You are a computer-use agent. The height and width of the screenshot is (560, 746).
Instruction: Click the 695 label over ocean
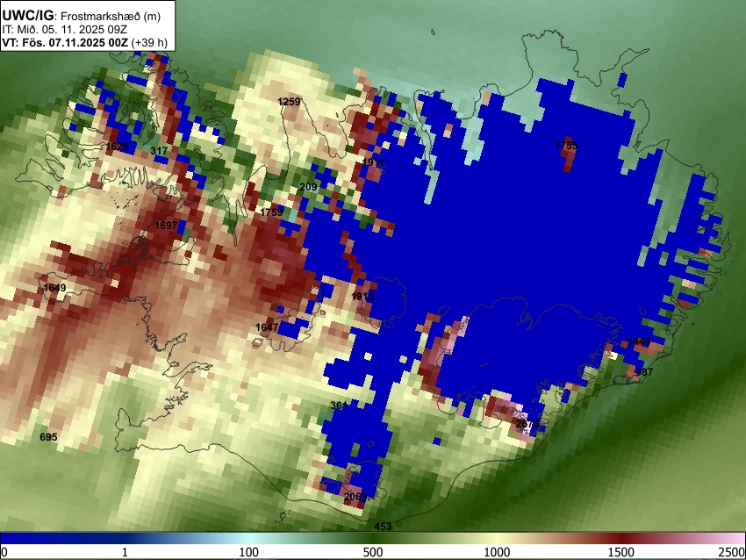(x=48, y=437)
